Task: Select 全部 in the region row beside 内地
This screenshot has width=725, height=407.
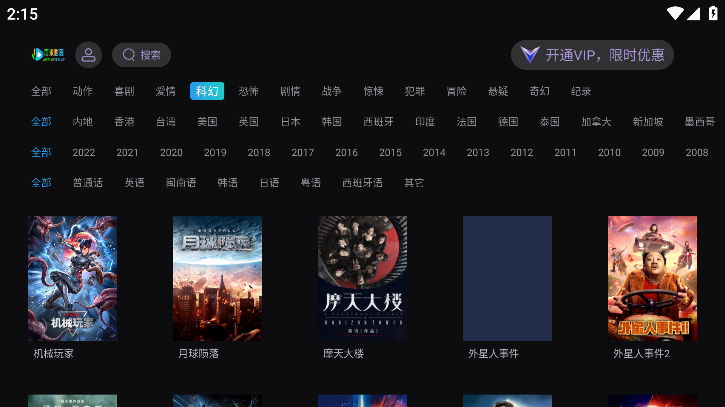Action: pyautogui.click(x=41, y=122)
